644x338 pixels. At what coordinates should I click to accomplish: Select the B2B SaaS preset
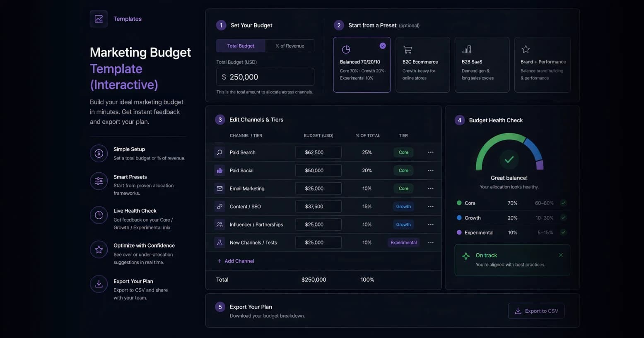(482, 65)
